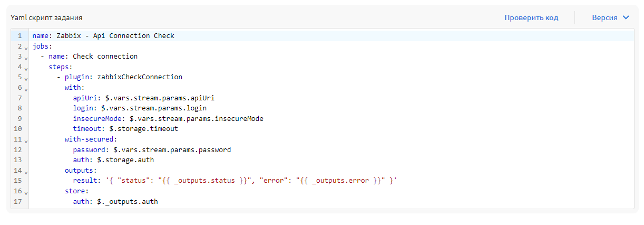
Task: Collapse the "with-secured:" block fold arrow
Action: point(26,140)
